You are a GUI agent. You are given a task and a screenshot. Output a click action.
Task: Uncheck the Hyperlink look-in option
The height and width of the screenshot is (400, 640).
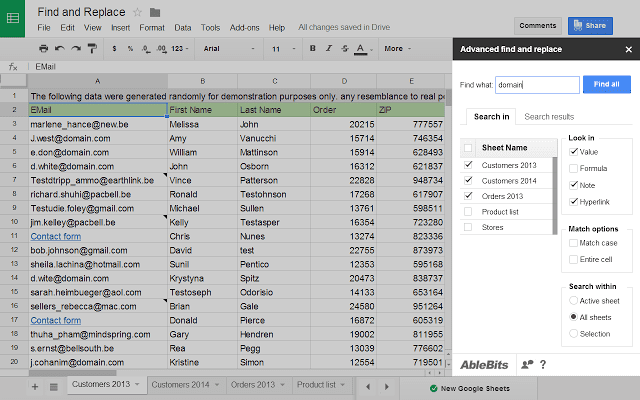(573, 203)
